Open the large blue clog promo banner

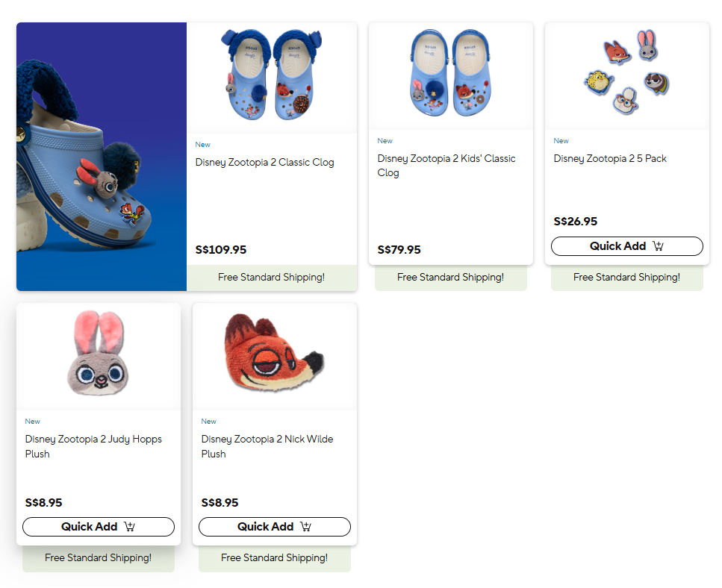click(x=102, y=157)
